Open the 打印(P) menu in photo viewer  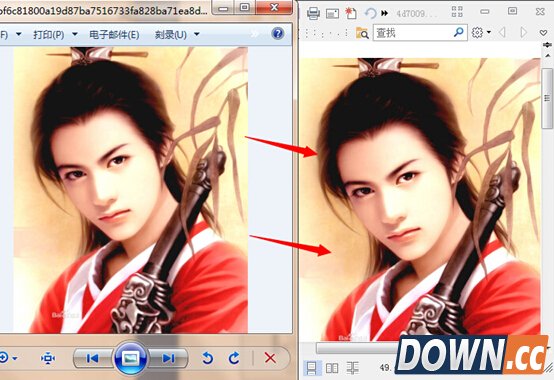tap(49, 35)
